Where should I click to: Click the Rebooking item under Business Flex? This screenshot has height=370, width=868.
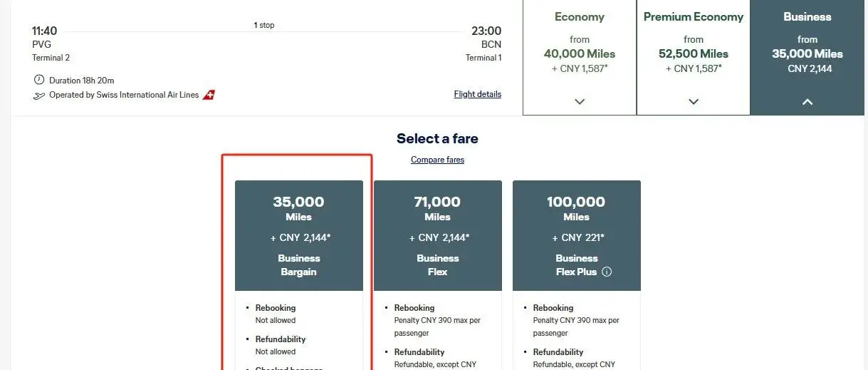[x=414, y=308]
